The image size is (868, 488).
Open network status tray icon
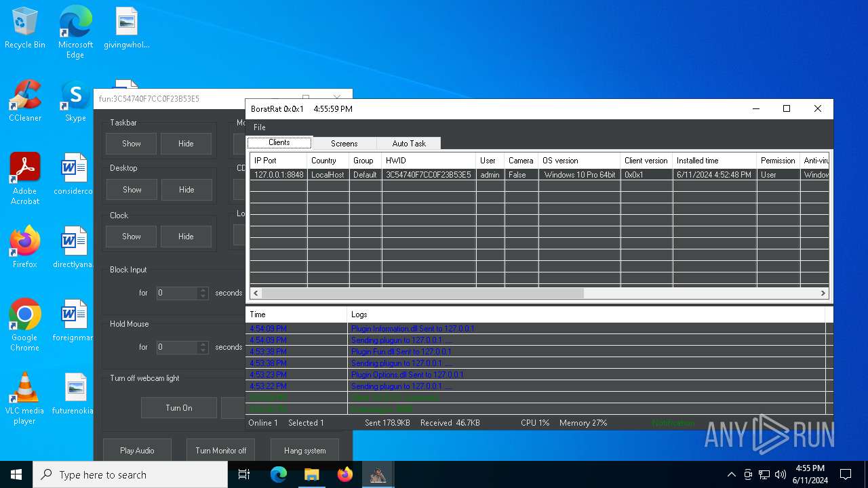click(764, 474)
